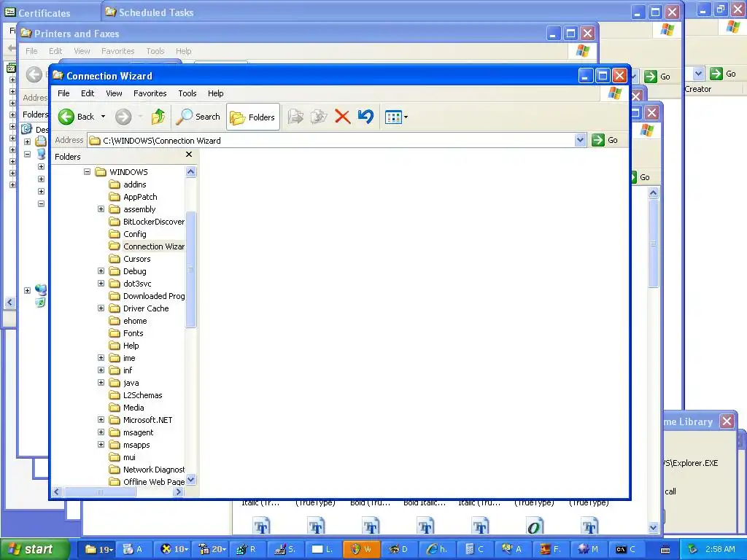Viewport: 747px width, 560px height.
Task: Click the Copy To toolbar icon
Action: tap(319, 117)
